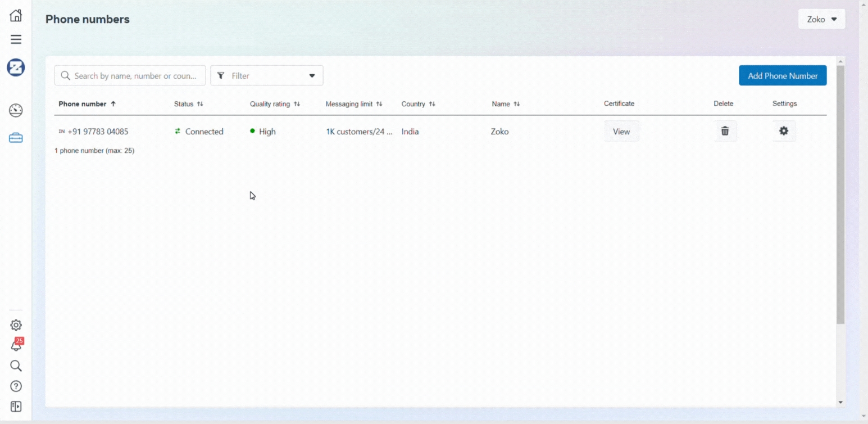The height and width of the screenshot is (424, 868).
Task: Click View certificate button
Action: 621,132
